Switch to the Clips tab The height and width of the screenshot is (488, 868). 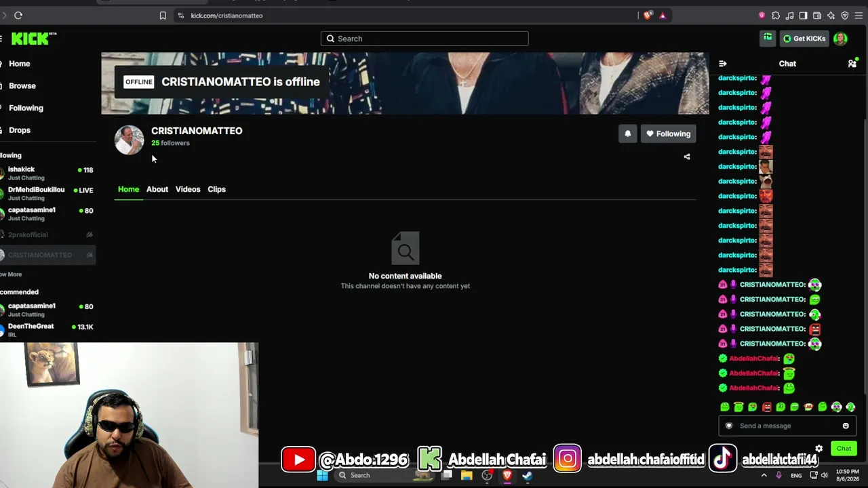[216, 189]
